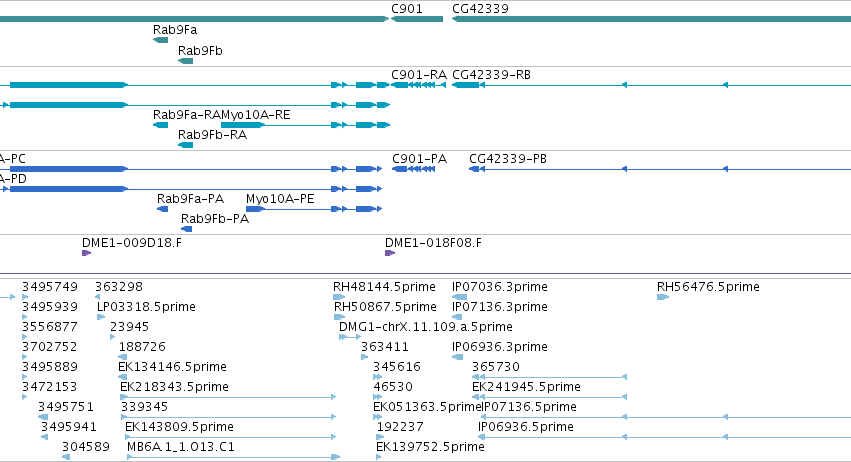Image resolution: width=851 pixels, height=462 pixels.
Task: Click the Rab9Fb-PA protein glyph
Action: coord(187,229)
